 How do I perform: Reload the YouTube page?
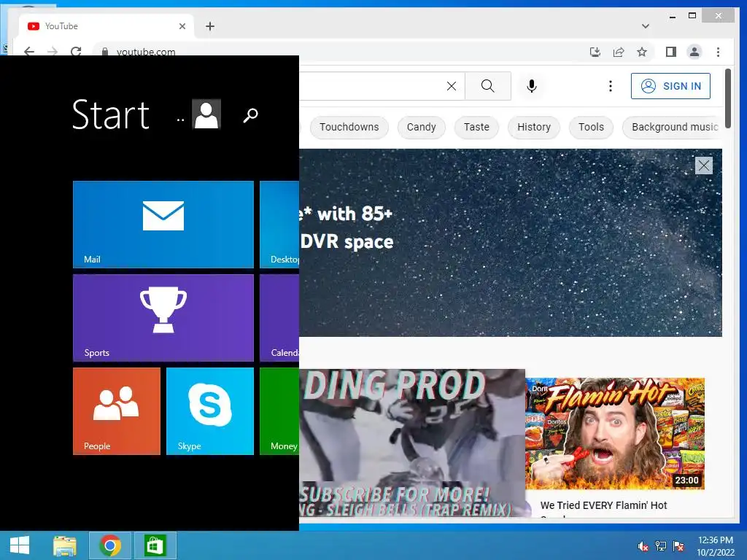coord(76,52)
